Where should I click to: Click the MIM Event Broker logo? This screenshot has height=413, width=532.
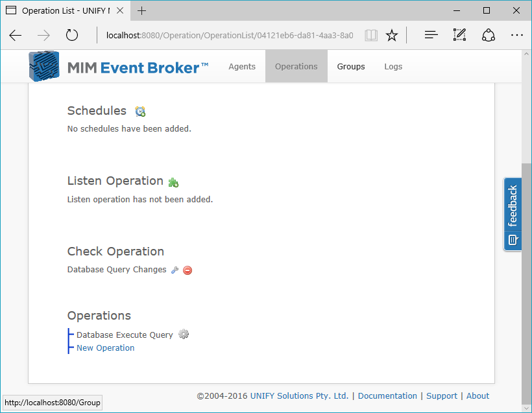tap(119, 67)
